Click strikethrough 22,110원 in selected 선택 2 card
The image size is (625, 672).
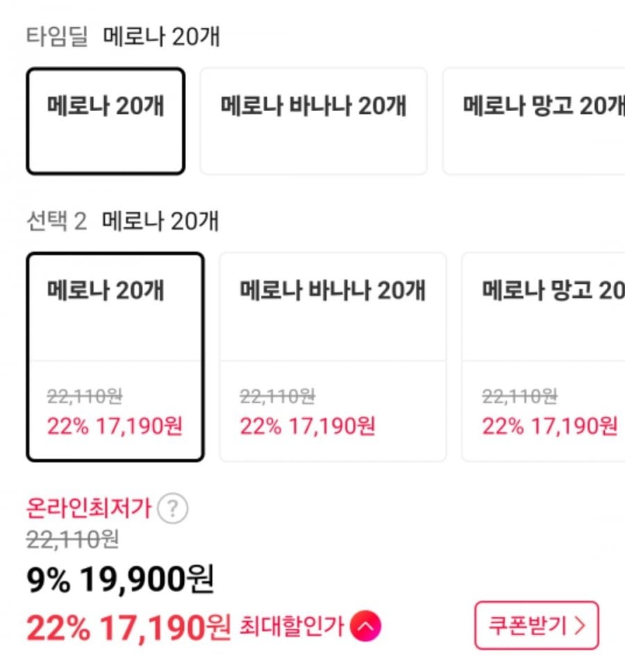tap(85, 397)
